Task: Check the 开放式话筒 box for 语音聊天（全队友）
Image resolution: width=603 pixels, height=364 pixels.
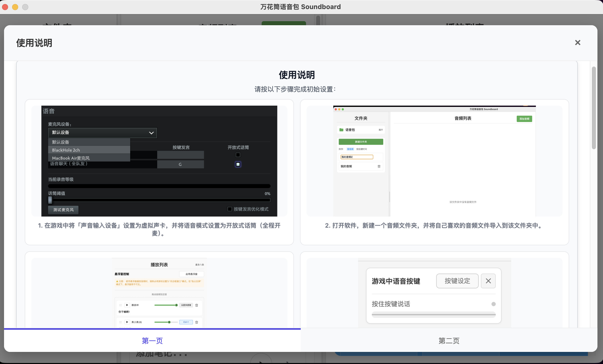Action: 237,164
